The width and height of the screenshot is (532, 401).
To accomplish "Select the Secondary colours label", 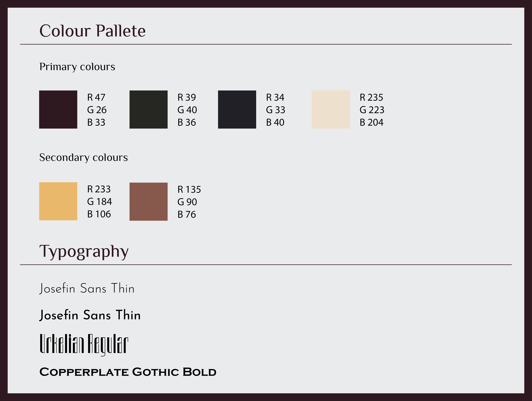I will pyautogui.click(x=83, y=157).
